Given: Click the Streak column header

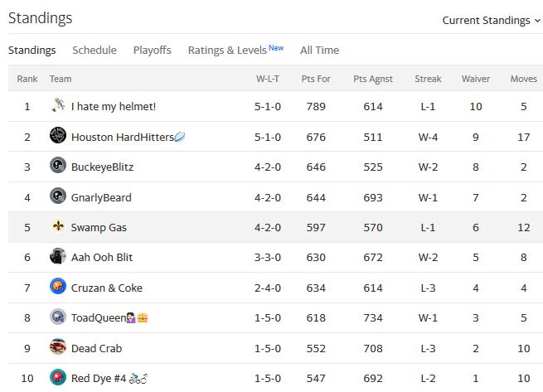Looking at the screenshot, I should click(428, 79).
